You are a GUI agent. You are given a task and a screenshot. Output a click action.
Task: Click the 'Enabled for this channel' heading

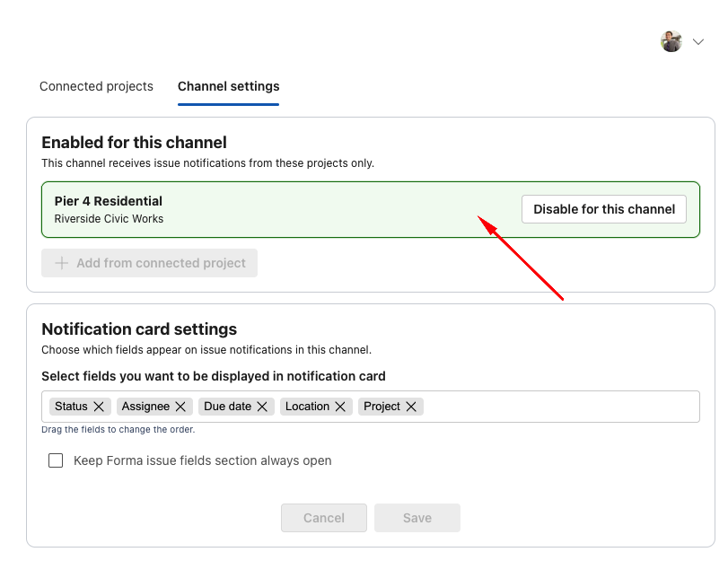click(134, 143)
